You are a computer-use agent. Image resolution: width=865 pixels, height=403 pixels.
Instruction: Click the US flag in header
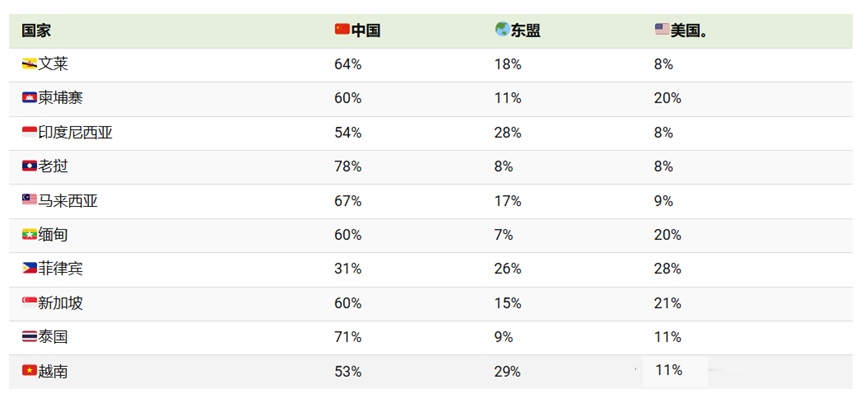(662, 29)
